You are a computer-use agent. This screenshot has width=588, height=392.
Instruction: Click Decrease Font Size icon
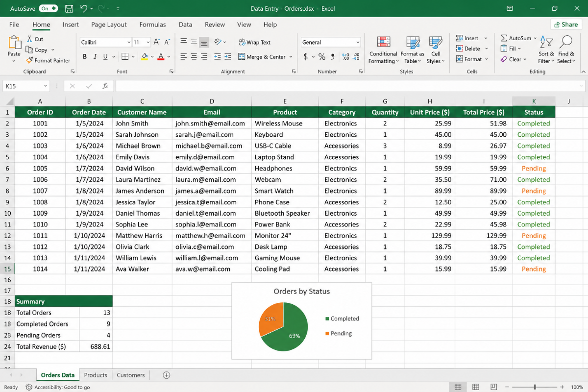pos(168,42)
